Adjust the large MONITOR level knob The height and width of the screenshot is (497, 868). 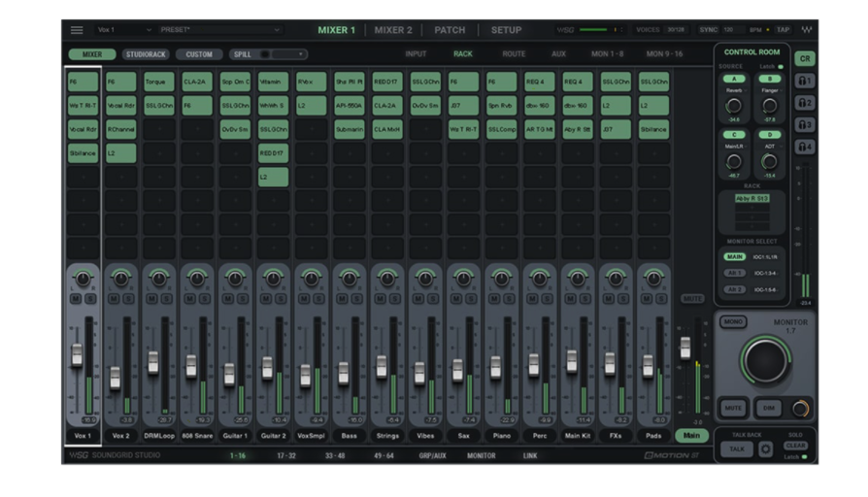[x=765, y=360]
